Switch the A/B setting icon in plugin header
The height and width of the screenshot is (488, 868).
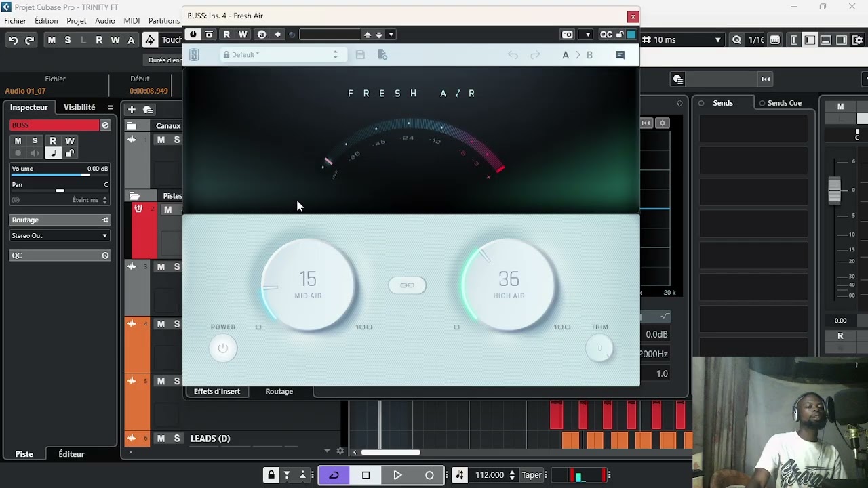tap(262, 35)
